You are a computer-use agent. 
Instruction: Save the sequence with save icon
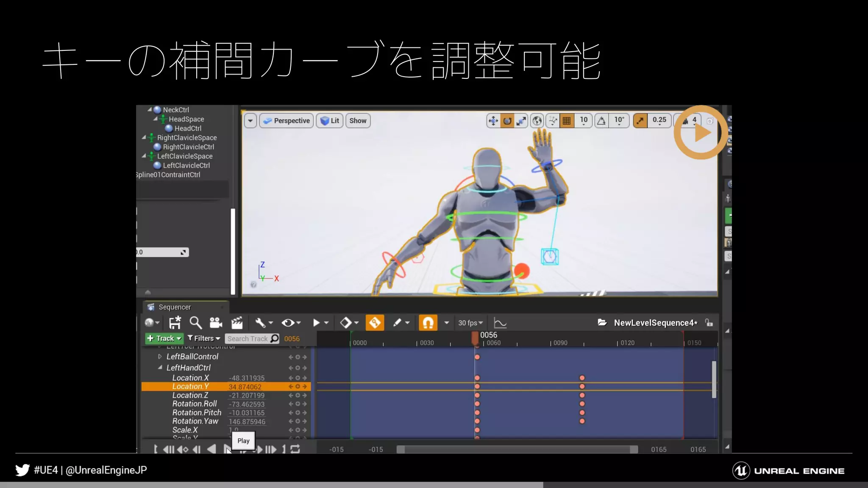(175, 323)
